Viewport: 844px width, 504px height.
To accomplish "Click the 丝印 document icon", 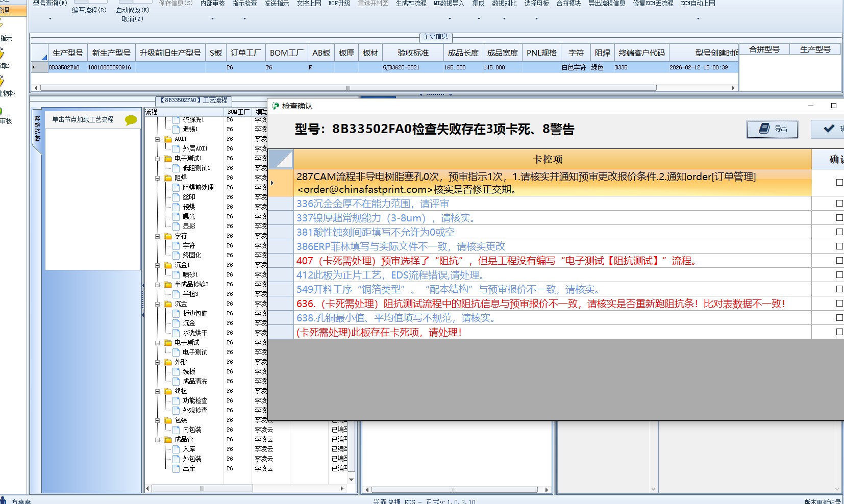I will [x=176, y=197].
